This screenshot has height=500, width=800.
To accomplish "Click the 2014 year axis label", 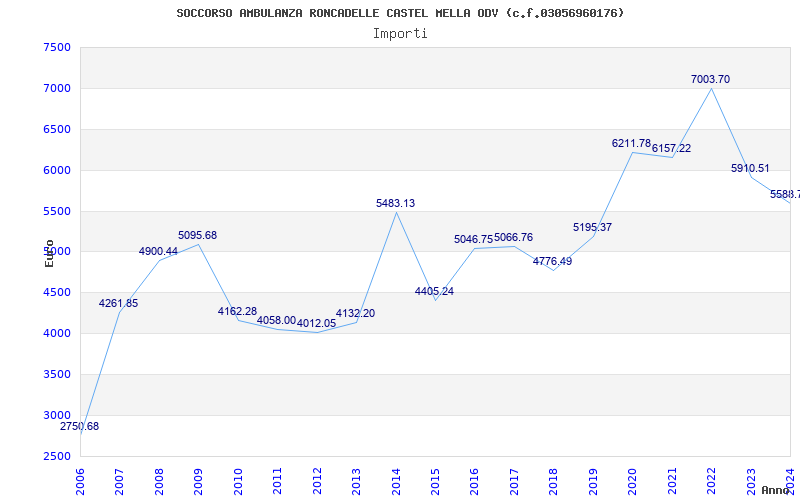I will (395, 482).
